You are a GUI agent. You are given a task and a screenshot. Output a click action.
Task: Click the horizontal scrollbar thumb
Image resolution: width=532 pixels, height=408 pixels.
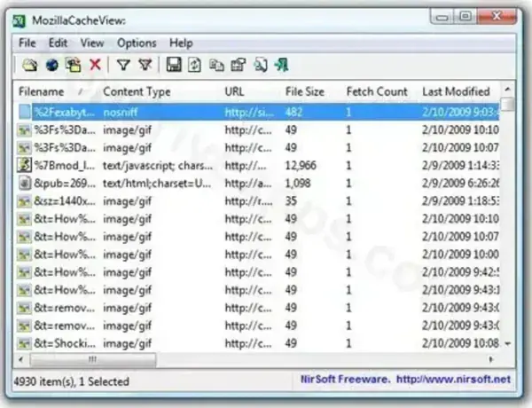click(92, 359)
